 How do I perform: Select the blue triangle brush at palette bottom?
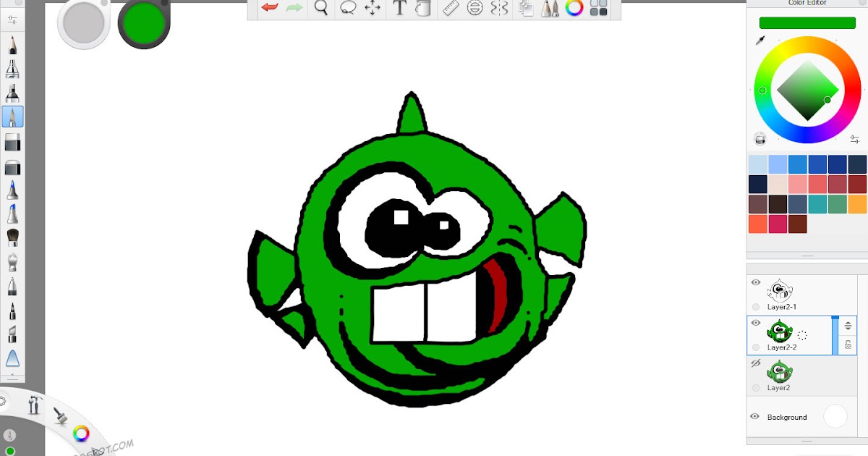12,358
